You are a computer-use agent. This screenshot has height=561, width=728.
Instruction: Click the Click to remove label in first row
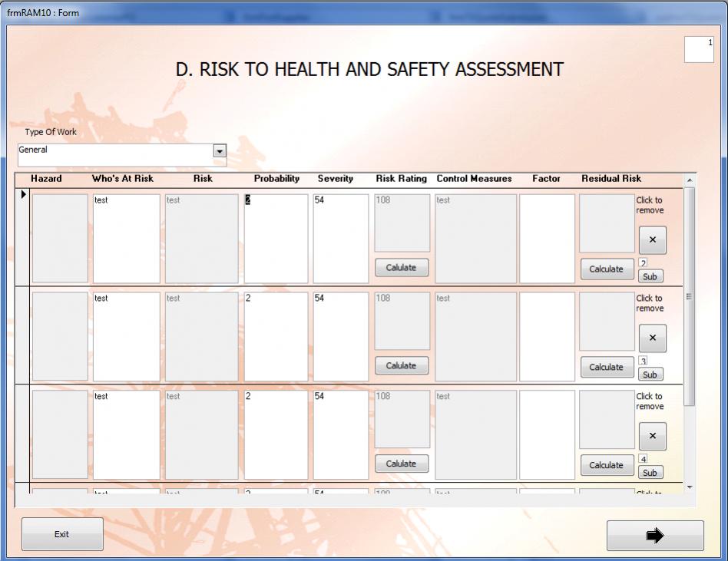click(650, 205)
